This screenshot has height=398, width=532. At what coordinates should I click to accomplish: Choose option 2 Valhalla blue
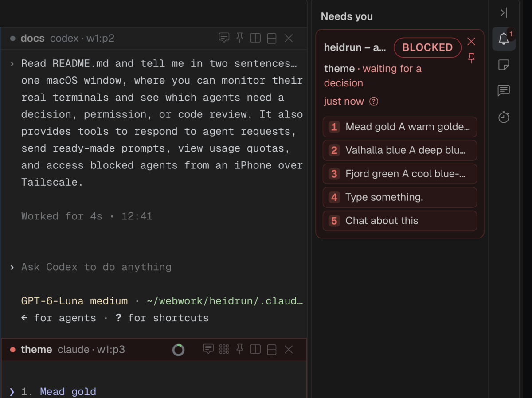click(x=400, y=150)
